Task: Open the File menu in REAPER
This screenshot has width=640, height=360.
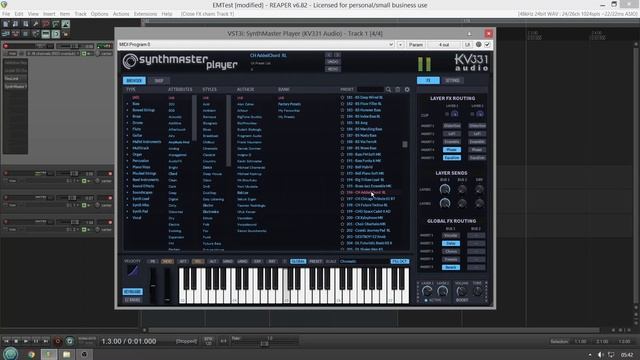Action: 6,14
